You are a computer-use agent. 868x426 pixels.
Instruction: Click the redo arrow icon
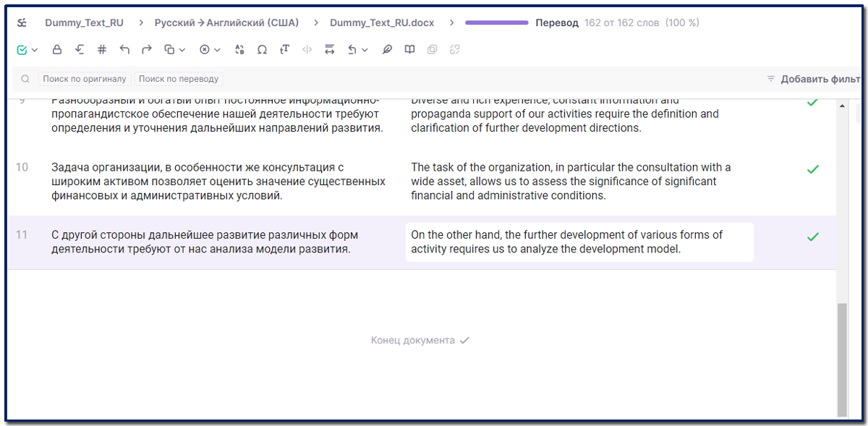point(147,50)
